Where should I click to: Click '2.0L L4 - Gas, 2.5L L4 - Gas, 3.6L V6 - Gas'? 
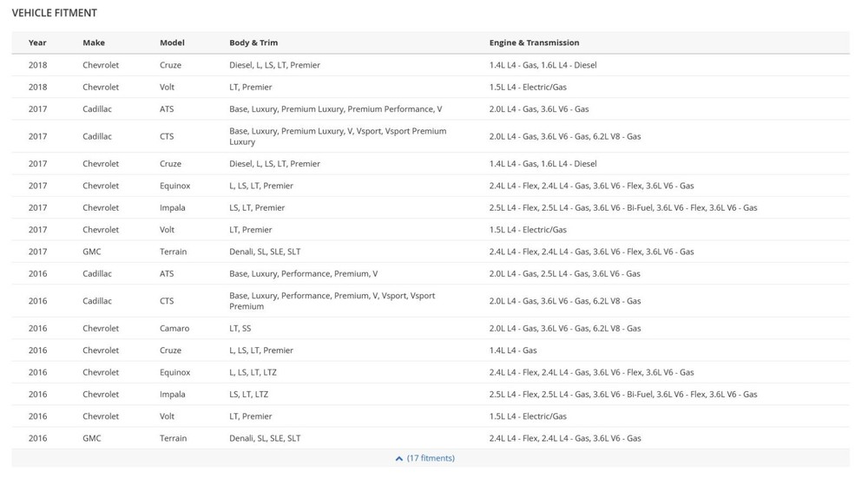click(565, 273)
